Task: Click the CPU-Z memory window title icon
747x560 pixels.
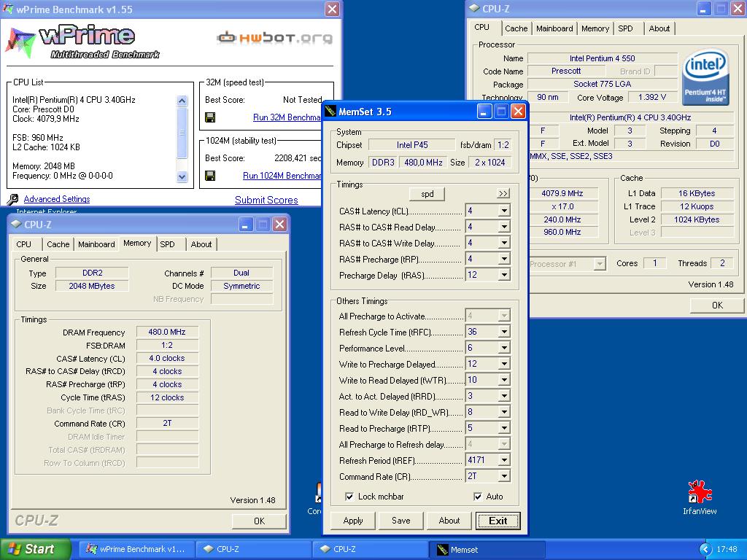Action: coord(16,225)
